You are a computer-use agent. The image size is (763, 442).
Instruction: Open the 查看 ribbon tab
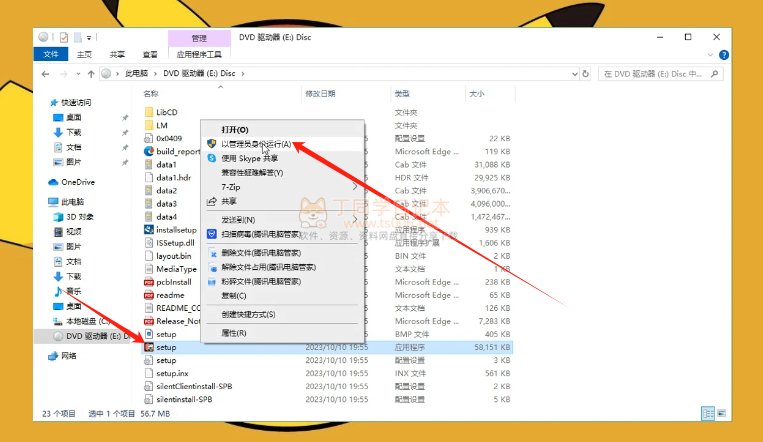click(x=149, y=54)
